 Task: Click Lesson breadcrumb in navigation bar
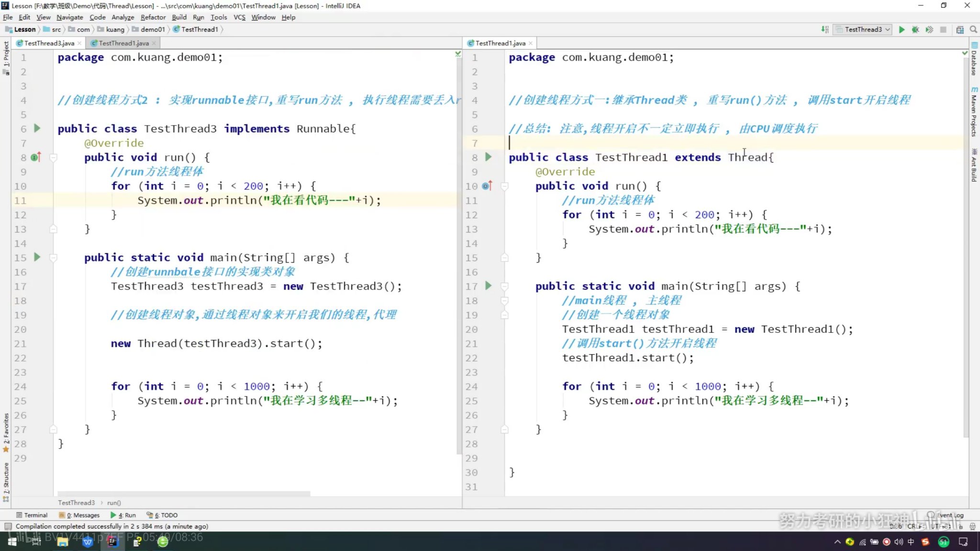21,29
